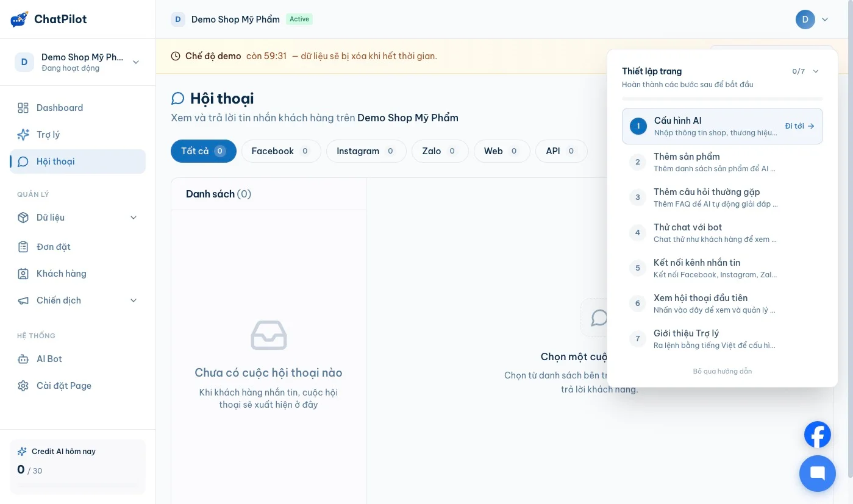Open the Thêm sản phẩm setup step
This screenshot has width=853, height=504.
pyautogui.click(x=723, y=162)
